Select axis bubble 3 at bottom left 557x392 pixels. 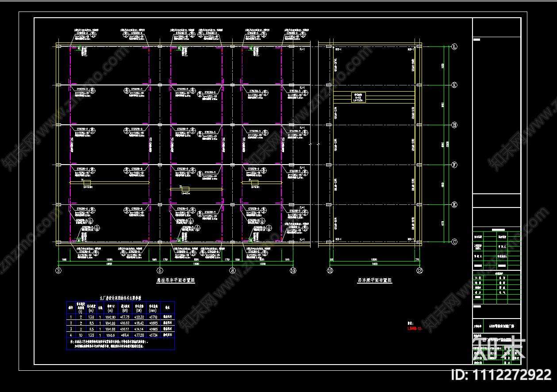coord(58,270)
